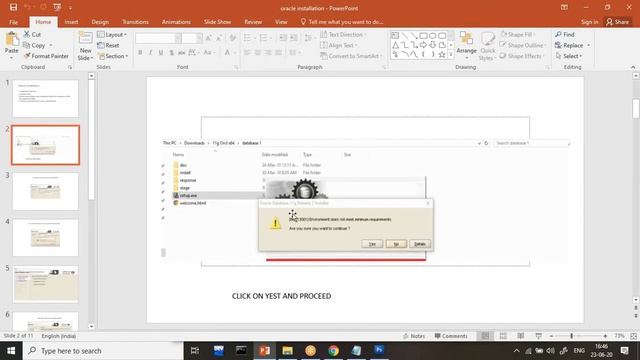Toggle Strikethrough formatting
The width and height of the screenshot is (640, 360).
[x=182, y=53]
